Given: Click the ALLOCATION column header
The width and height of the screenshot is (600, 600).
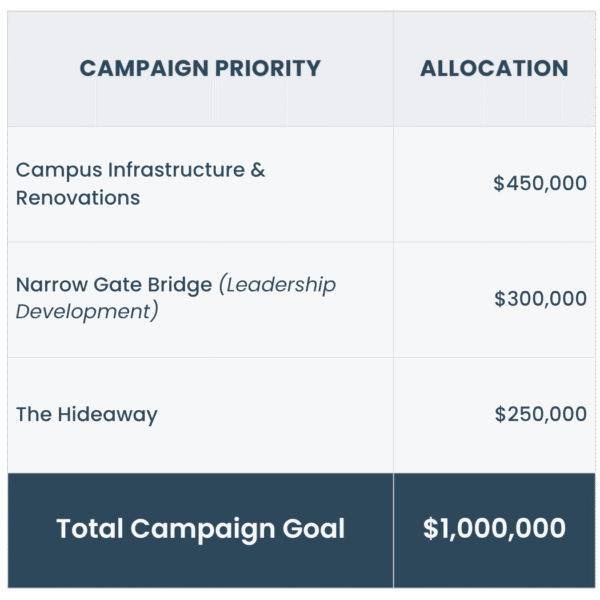Looking at the screenshot, I should click(494, 69).
